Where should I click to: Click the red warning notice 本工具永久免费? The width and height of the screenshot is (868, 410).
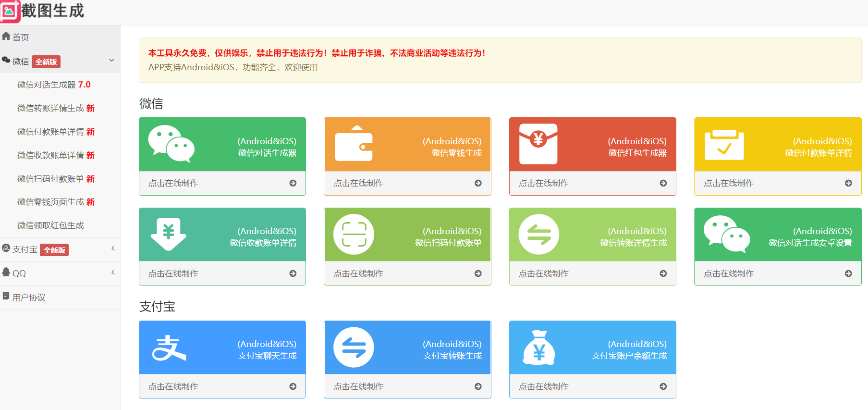pos(317,53)
